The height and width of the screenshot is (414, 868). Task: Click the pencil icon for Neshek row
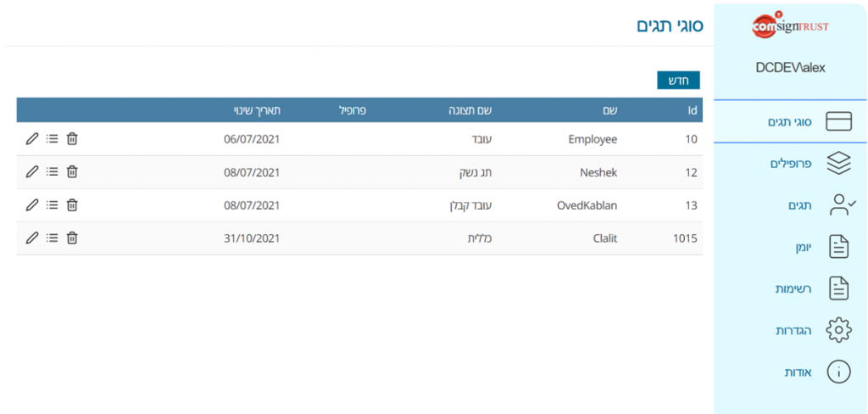[32, 172]
